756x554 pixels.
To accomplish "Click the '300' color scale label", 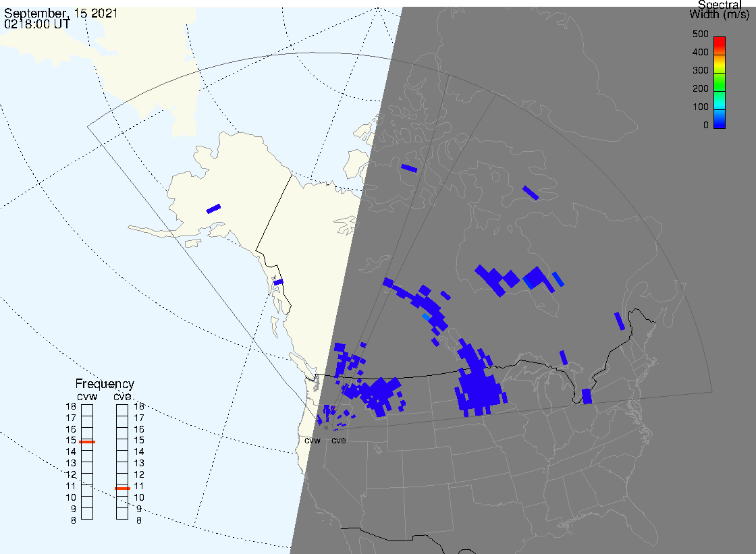I will (700, 70).
